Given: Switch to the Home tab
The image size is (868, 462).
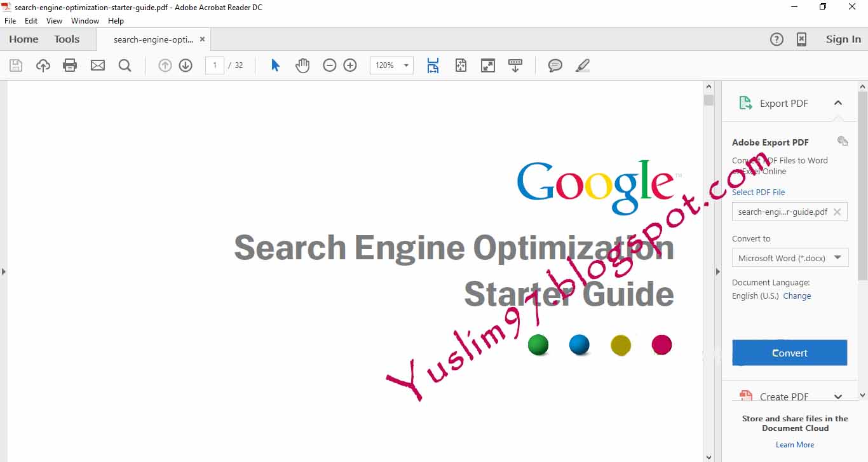Looking at the screenshot, I should tap(24, 39).
